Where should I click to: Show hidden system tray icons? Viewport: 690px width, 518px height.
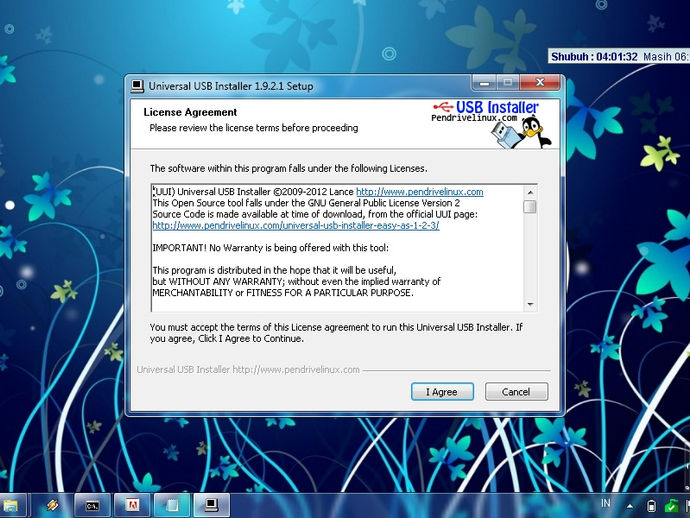click(630, 507)
